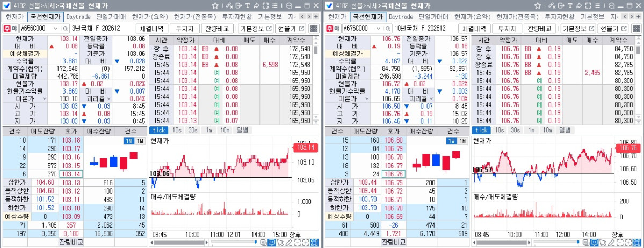Zoom in with plus icon under left chart
Image resolution: width=644 pixels, height=248 pixels.
pos(306,243)
